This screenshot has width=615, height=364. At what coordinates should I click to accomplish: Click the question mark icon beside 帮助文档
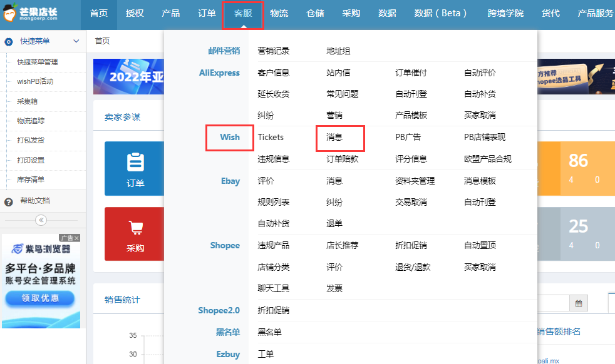[9, 202]
